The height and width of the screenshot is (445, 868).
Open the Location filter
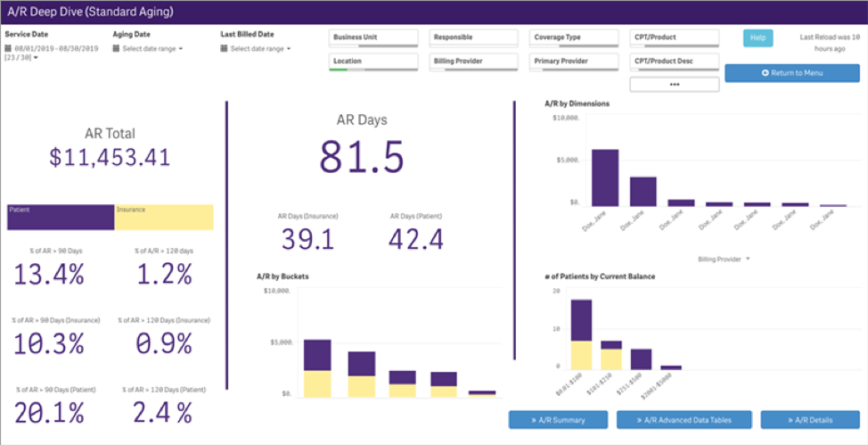pyautogui.click(x=373, y=62)
